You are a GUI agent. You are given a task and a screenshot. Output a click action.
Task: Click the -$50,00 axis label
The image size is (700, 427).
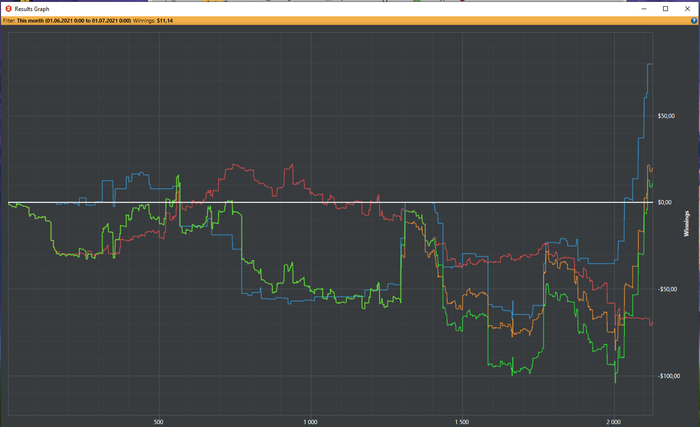667,289
